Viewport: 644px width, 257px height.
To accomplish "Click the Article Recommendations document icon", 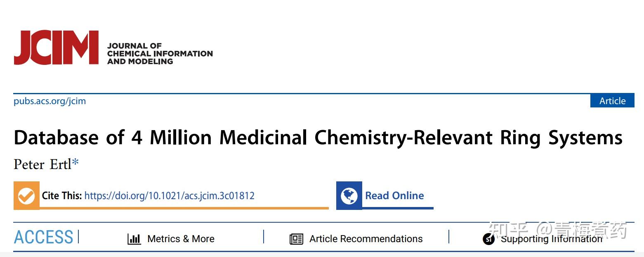I will (x=296, y=239).
